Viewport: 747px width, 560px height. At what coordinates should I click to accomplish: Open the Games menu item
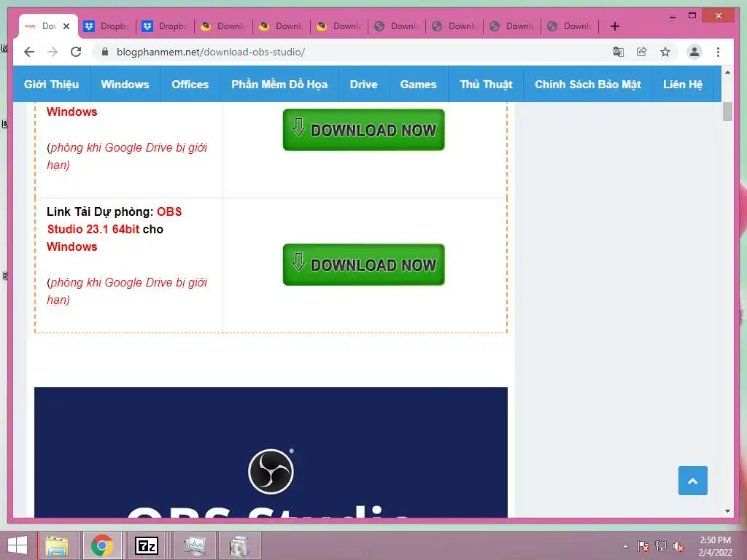[x=418, y=85]
